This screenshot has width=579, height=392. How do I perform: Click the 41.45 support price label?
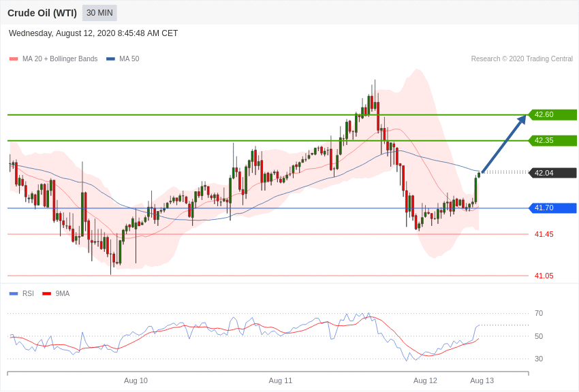click(544, 234)
